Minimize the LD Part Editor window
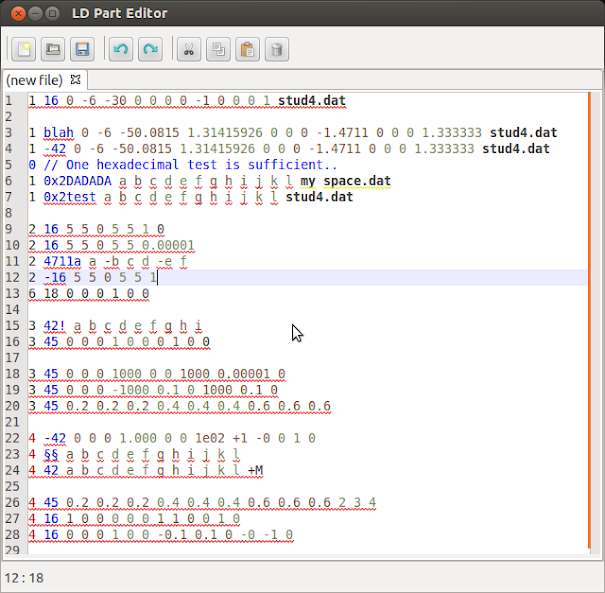 (x=34, y=14)
